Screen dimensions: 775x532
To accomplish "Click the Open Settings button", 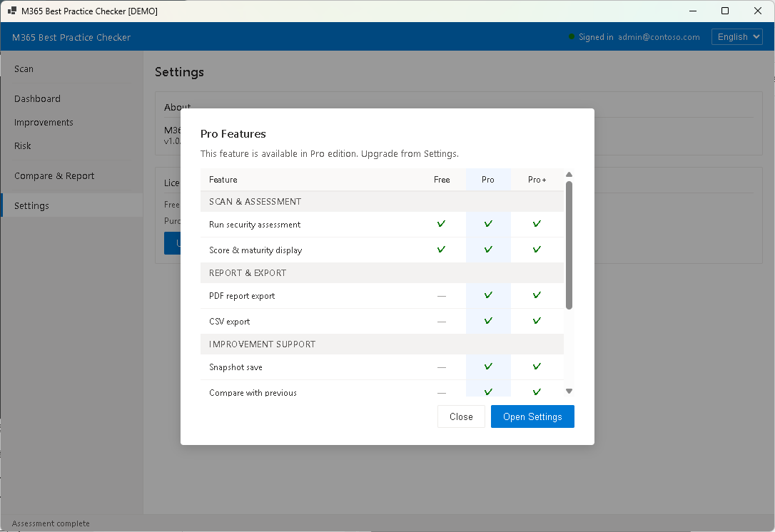I will (532, 416).
